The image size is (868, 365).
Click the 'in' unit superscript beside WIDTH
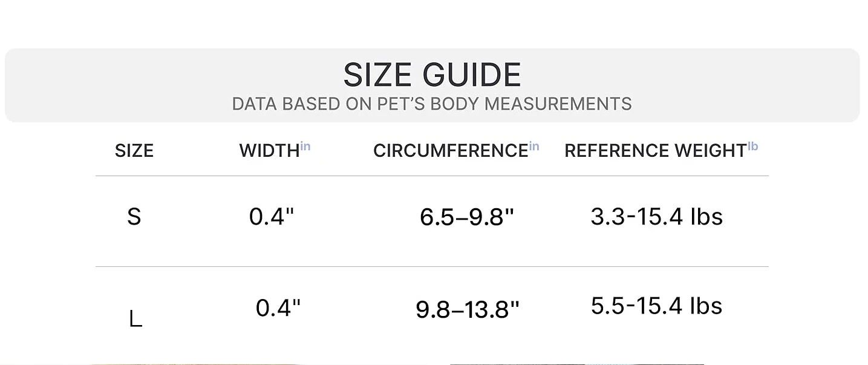click(305, 146)
